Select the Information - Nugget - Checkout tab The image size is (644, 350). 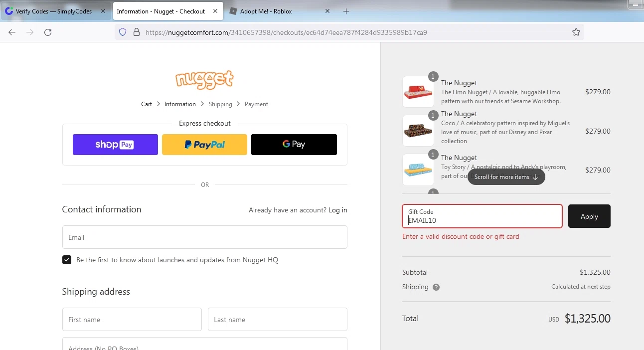[x=168, y=11]
